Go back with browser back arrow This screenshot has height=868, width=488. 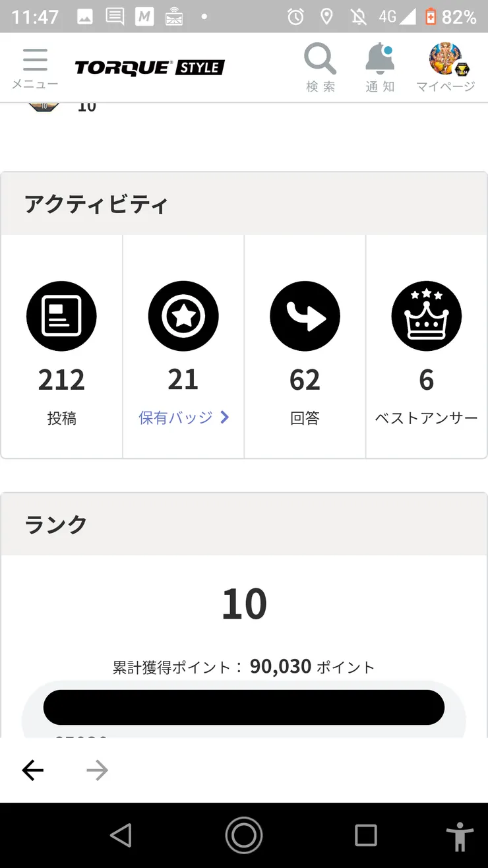pyautogui.click(x=32, y=770)
